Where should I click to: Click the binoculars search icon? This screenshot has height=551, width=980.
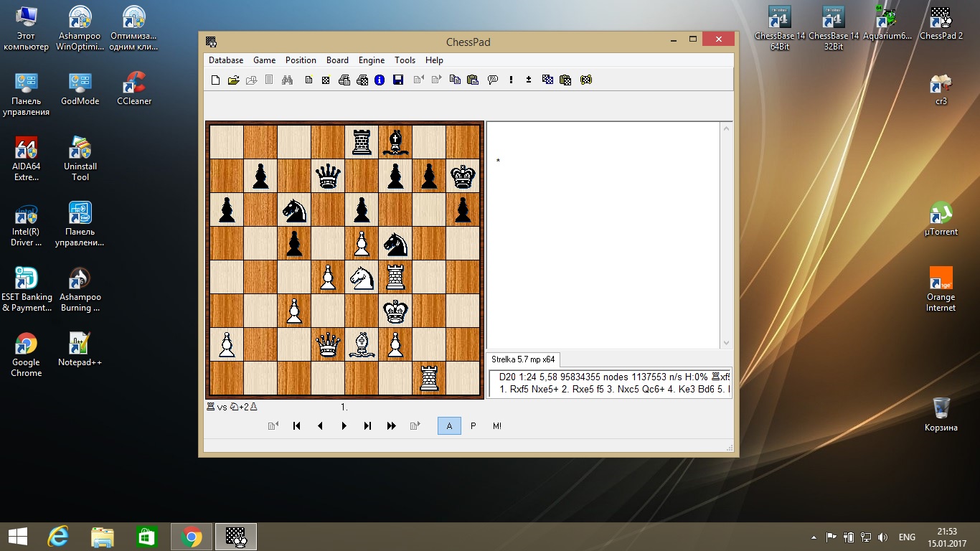point(287,80)
